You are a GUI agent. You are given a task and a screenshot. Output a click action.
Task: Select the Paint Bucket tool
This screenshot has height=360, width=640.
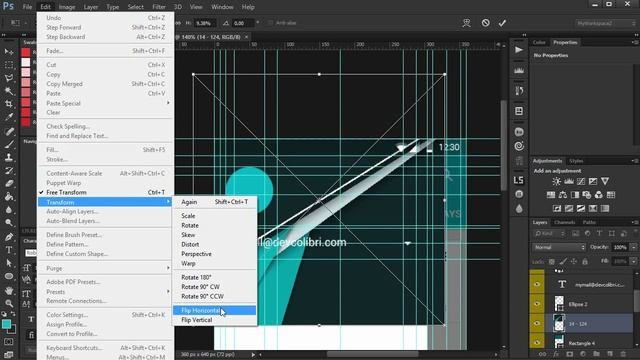pyautogui.click(x=9, y=197)
